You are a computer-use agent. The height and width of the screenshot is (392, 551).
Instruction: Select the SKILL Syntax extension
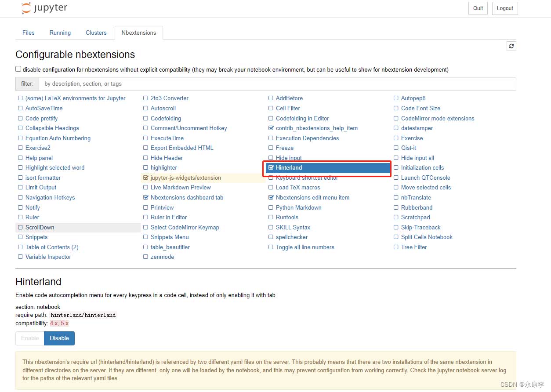(293, 228)
